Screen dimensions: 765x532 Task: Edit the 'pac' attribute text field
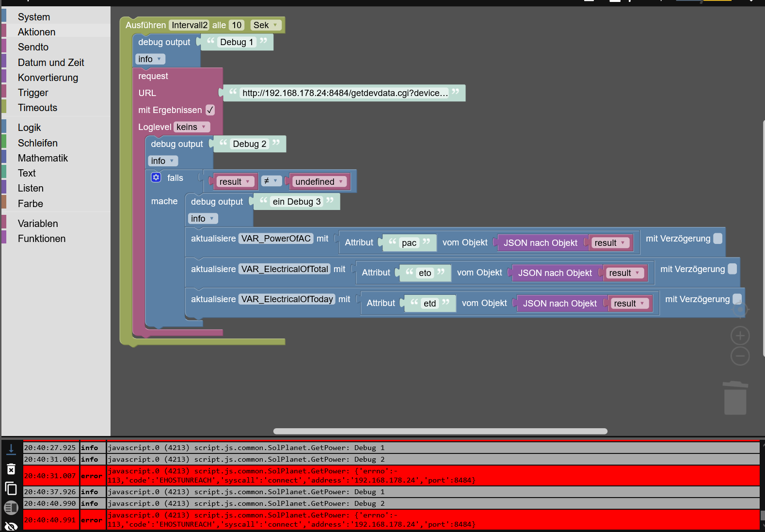pos(409,243)
